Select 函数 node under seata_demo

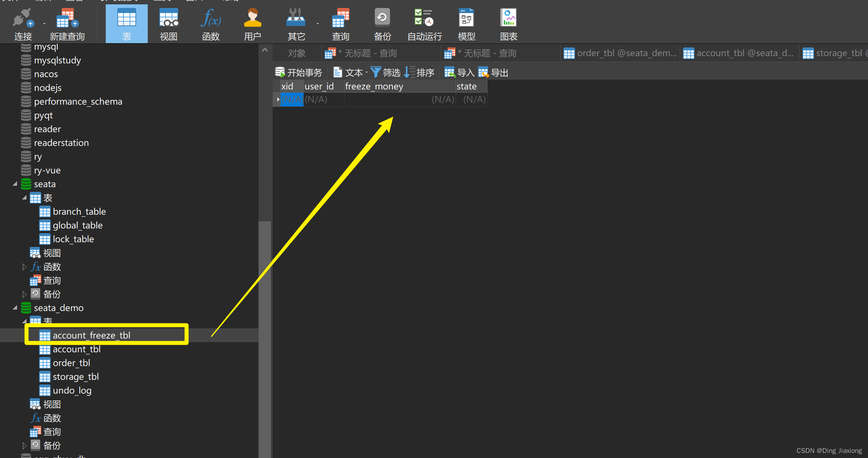click(52, 418)
